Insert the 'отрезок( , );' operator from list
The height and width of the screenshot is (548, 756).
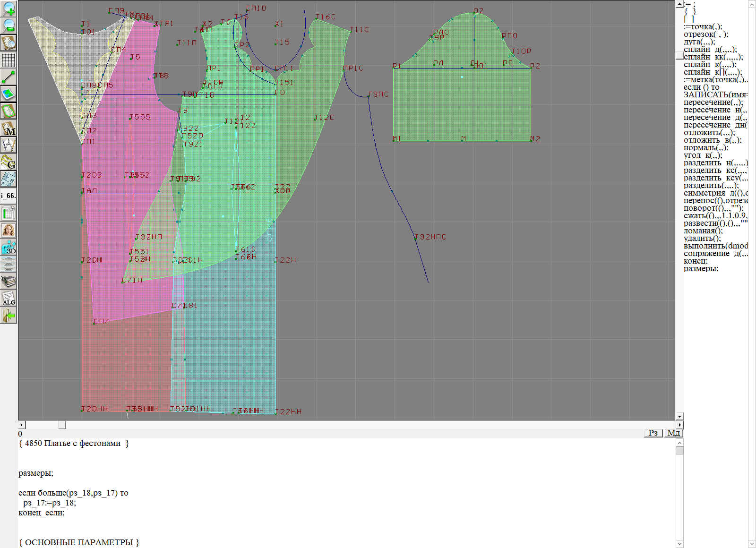point(705,34)
